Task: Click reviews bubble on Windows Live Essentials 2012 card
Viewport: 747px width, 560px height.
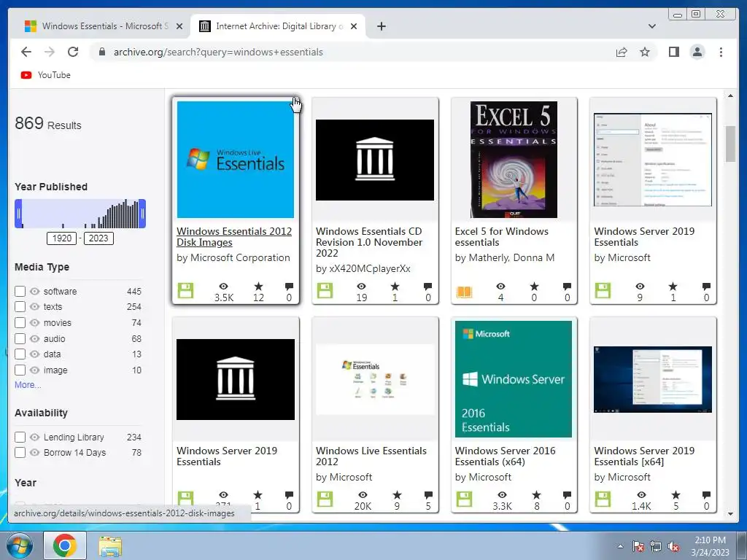Action: [428, 495]
